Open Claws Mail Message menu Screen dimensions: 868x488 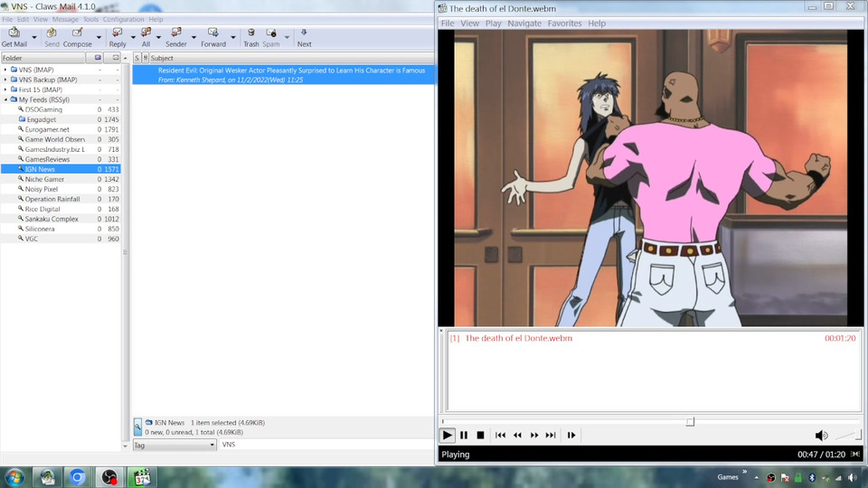tap(65, 19)
